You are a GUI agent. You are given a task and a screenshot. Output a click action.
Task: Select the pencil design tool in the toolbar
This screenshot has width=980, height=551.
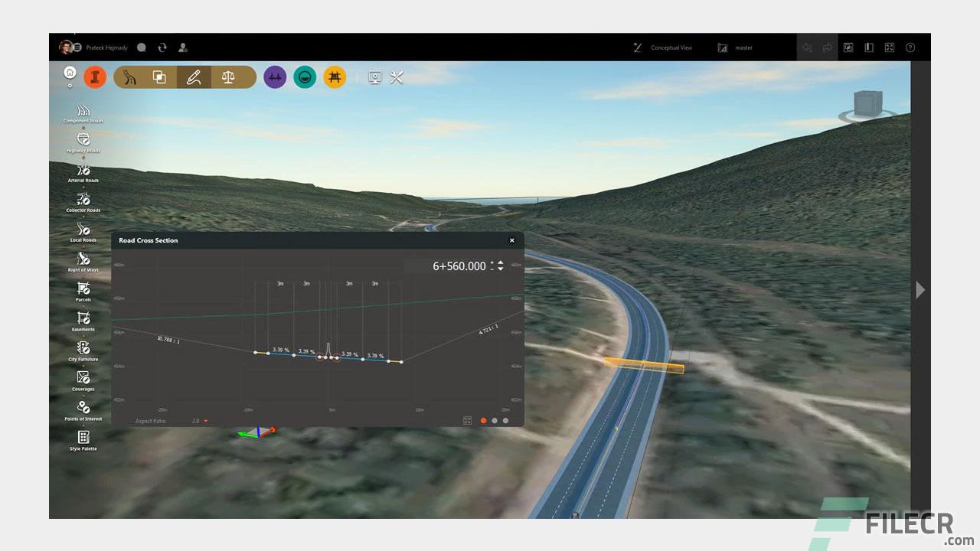tap(194, 77)
